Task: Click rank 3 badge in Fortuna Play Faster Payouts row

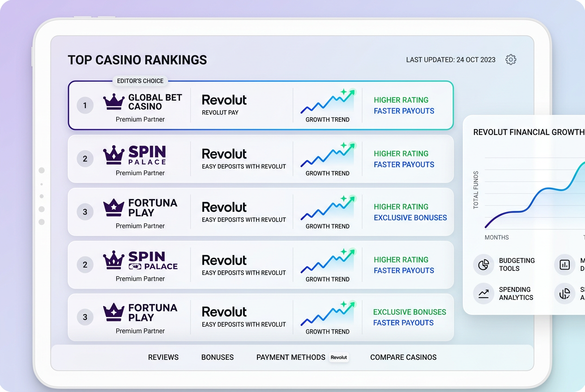Action: pyautogui.click(x=85, y=317)
